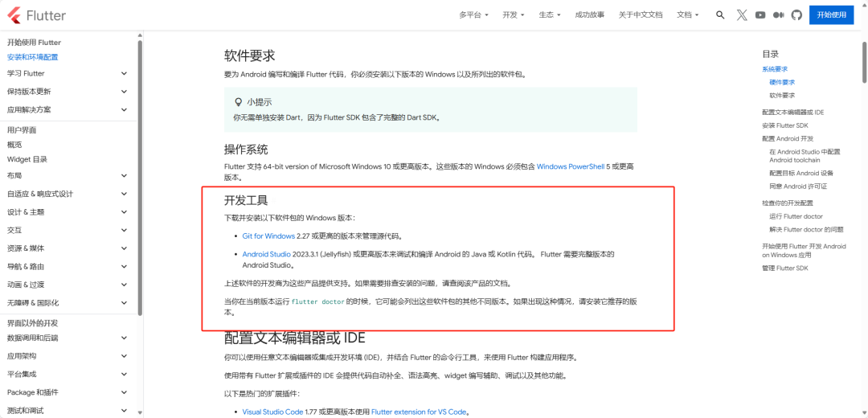Jump to 硬件要求 in table of contents
Image resolution: width=868 pixels, height=418 pixels.
[782, 82]
